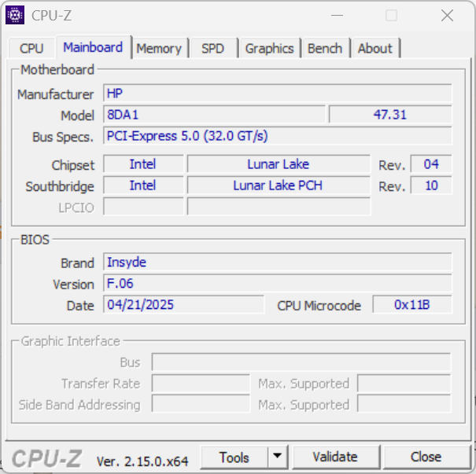Click the Manufacturer field showing HP

tap(278, 93)
